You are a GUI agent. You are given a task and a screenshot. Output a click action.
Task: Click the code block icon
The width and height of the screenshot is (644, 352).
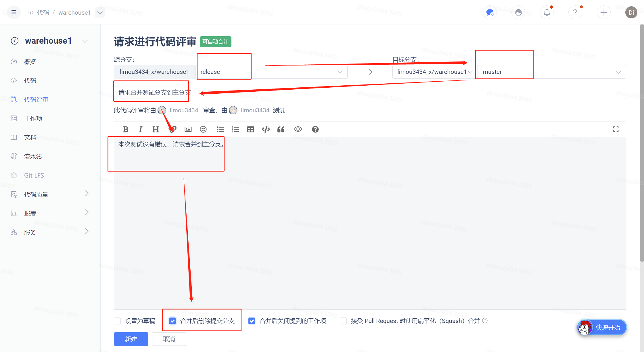tap(266, 129)
